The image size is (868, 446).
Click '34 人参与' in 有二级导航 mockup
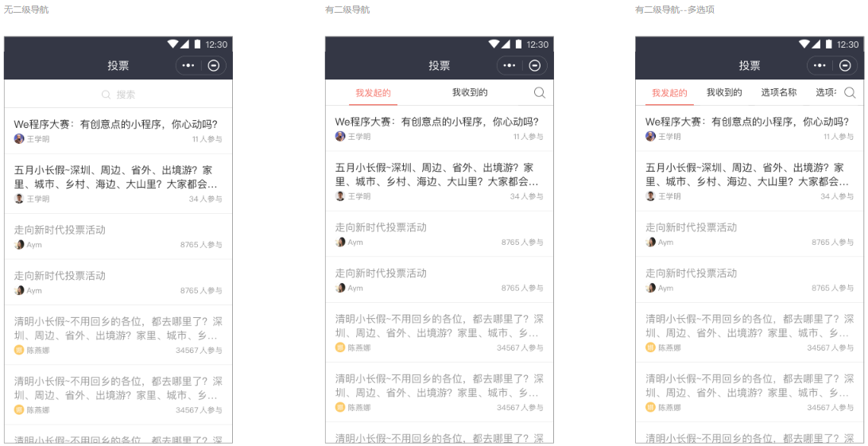tap(526, 196)
